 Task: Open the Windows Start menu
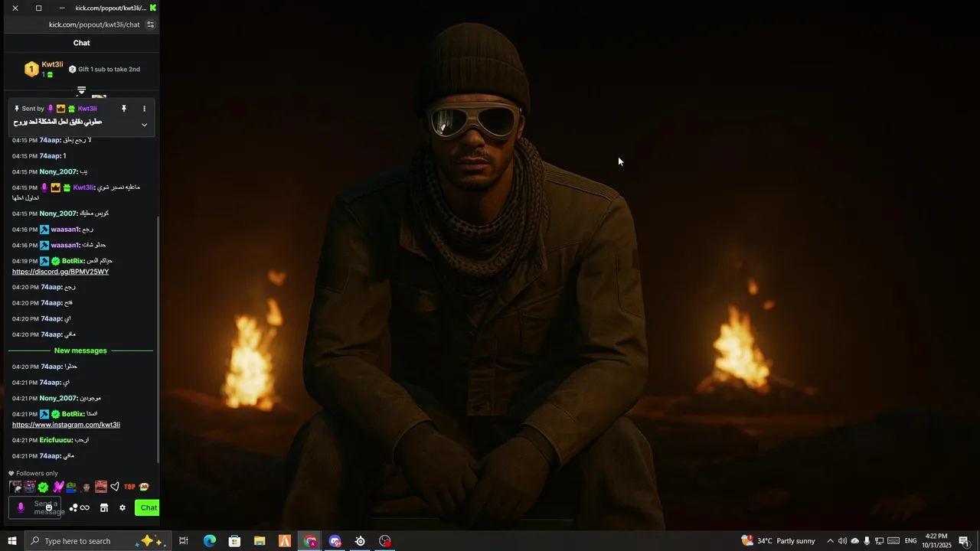[x=12, y=541]
